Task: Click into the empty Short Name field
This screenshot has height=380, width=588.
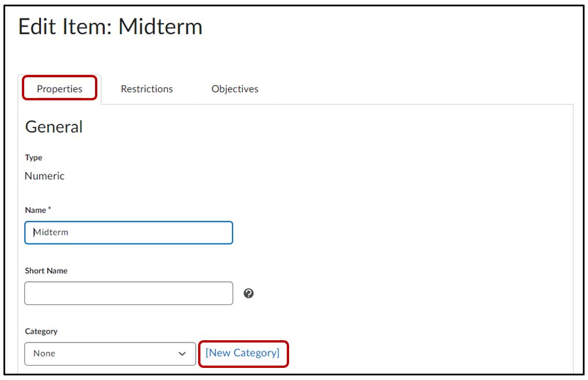Action: (x=128, y=294)
